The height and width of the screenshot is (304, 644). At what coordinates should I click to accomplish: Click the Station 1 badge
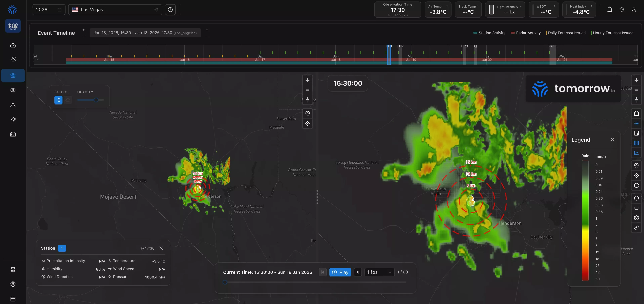click(x=62, y=248)
